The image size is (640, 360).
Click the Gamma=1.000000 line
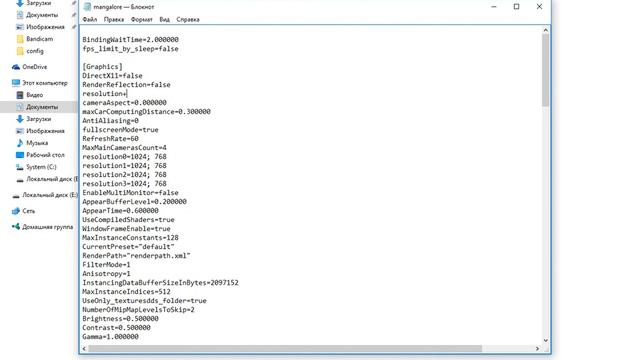(111, 337)
